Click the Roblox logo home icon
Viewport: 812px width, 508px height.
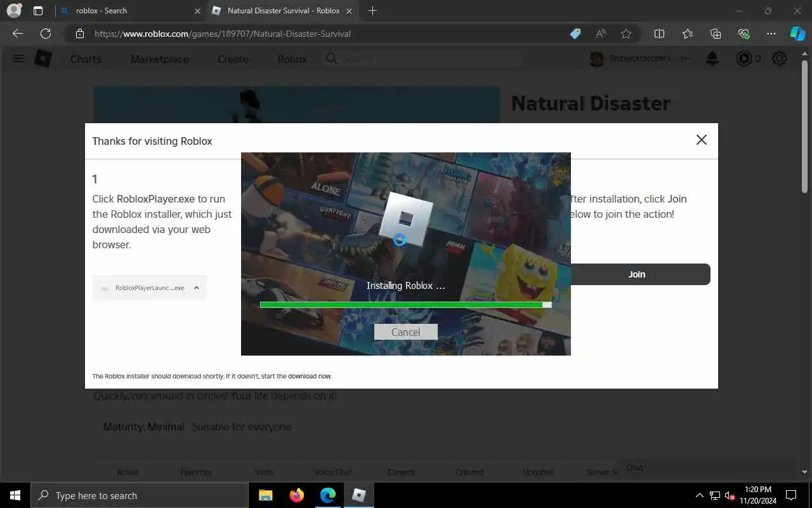tap(43, 58)
